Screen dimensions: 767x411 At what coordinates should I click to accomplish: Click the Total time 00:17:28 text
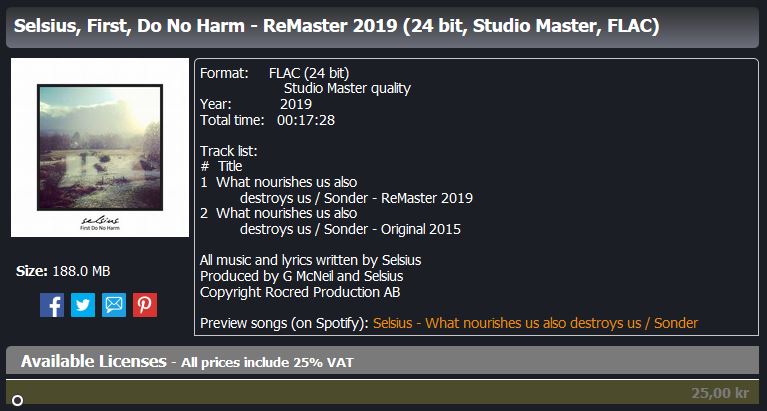click(268, 120)
